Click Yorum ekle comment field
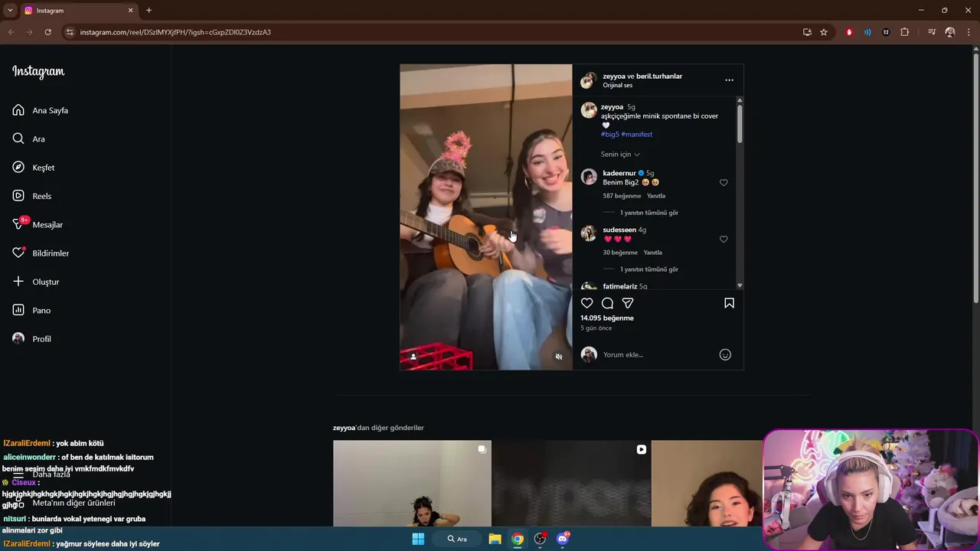 [x=658, y=354]
